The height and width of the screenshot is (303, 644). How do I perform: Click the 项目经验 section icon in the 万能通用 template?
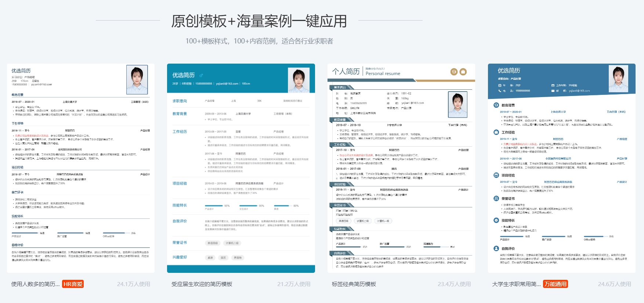click(496, 175)
